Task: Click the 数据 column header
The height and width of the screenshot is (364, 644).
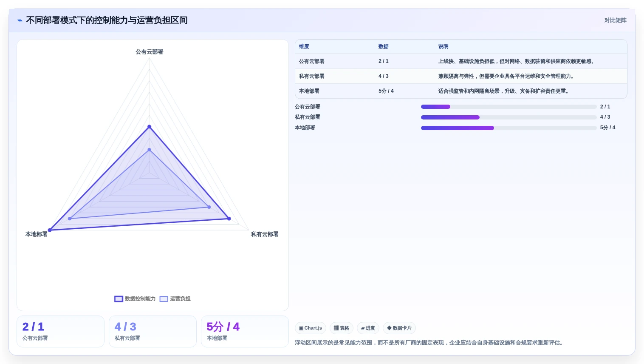Action: click(384, 47)
